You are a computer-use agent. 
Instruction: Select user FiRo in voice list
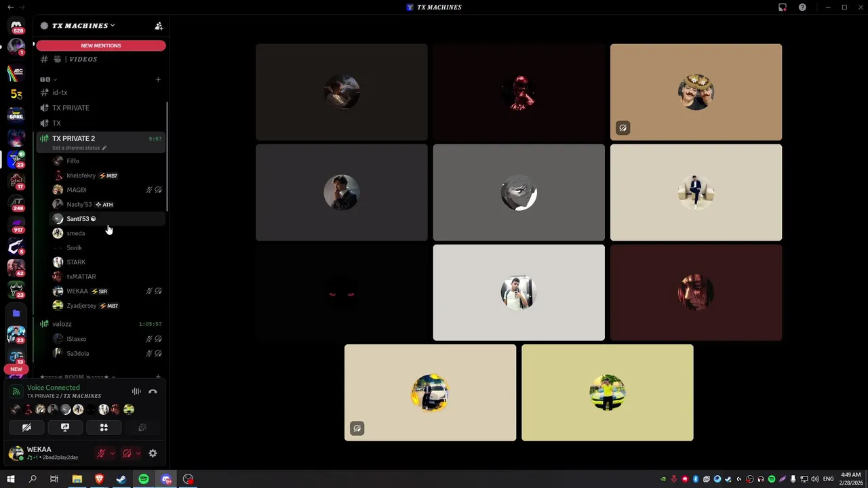106,161
